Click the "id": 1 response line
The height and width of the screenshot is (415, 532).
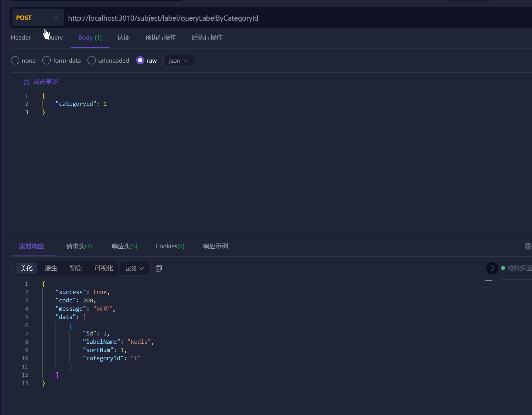(x=96, y=333)
